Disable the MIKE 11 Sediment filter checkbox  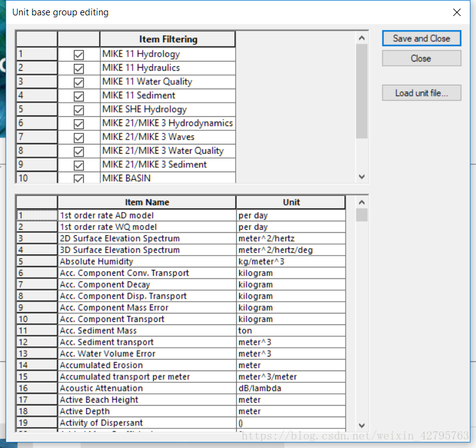(79, 96)
